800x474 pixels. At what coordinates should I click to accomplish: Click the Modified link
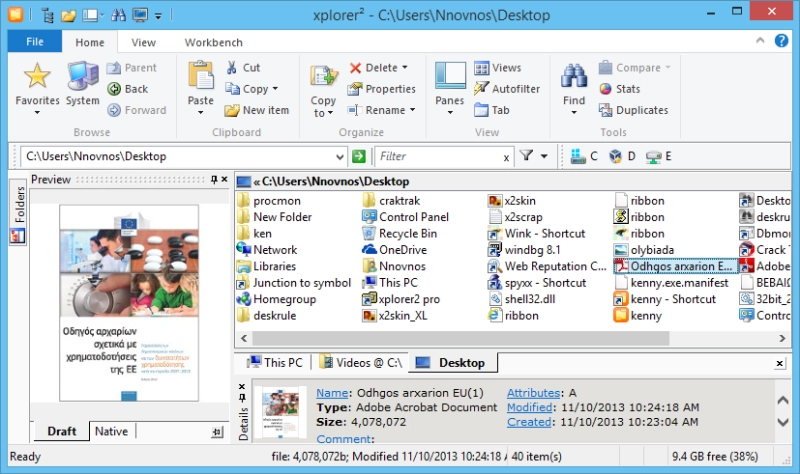[530, 407]
